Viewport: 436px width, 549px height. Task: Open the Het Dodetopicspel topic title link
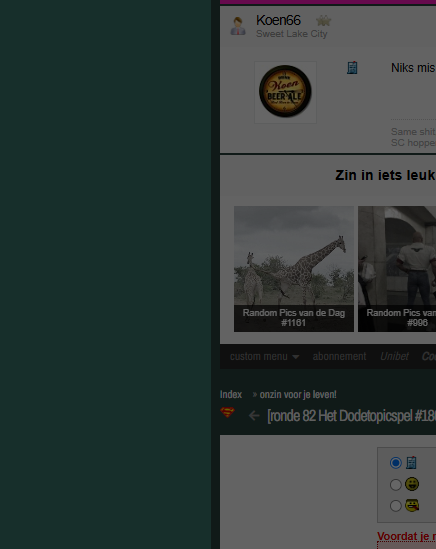click(x=352, y=416)
